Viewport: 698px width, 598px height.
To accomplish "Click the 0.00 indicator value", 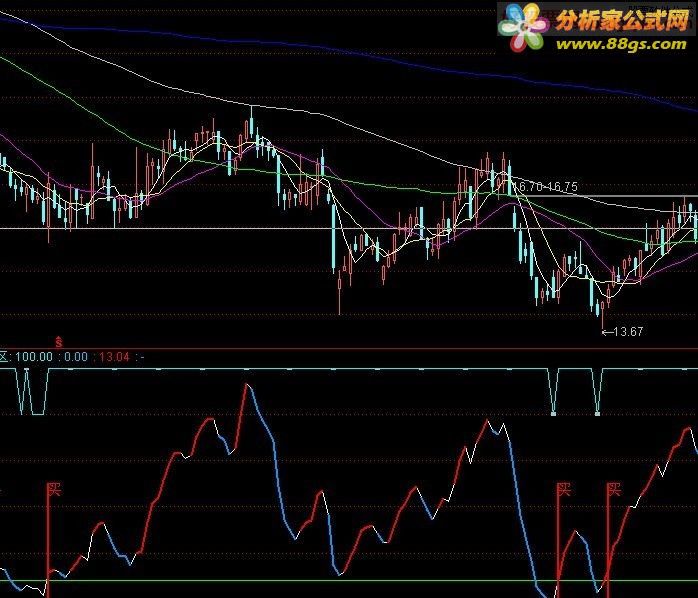I will tap(76, 357).
